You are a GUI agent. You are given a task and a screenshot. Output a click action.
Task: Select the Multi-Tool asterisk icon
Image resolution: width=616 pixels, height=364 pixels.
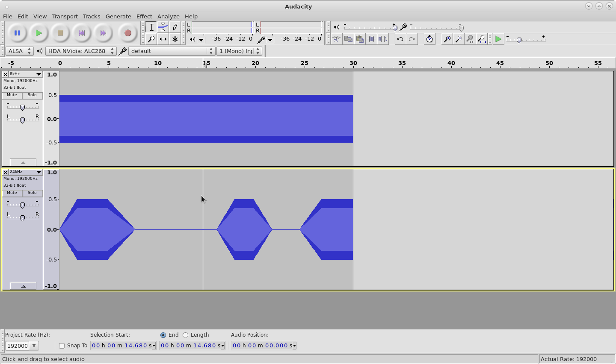pos(175,39)
